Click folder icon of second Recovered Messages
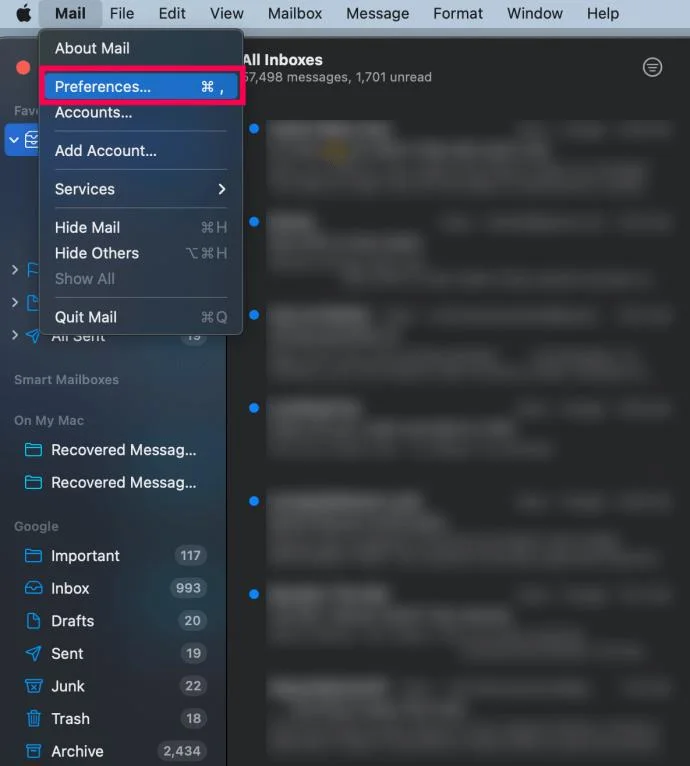The height and width of the screenshot is (766, 690). pyautogui.click(x=33, y=482)
